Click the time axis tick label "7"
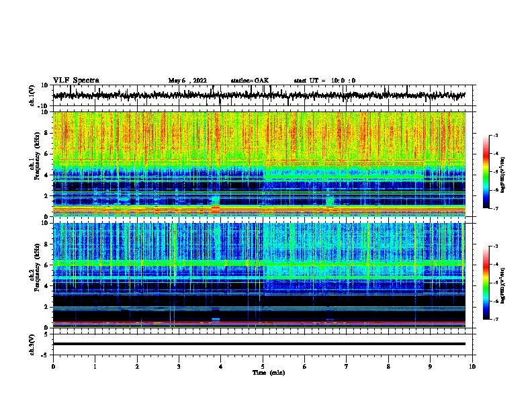This screenshot has width=532, height=411. tap(347, 367)
